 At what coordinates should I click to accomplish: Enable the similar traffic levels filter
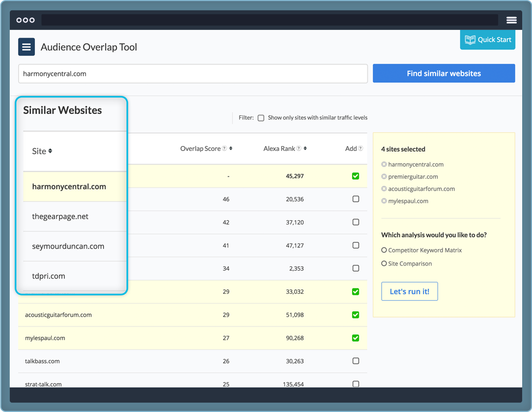(261, 118)
